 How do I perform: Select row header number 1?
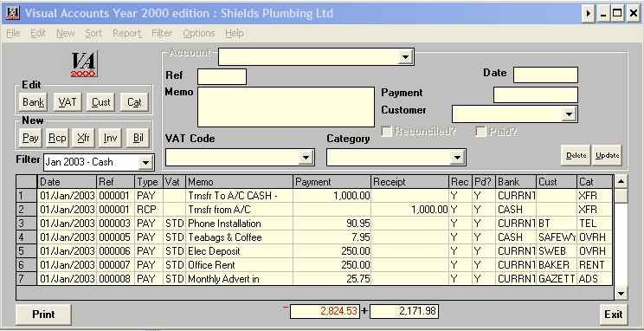26,196
